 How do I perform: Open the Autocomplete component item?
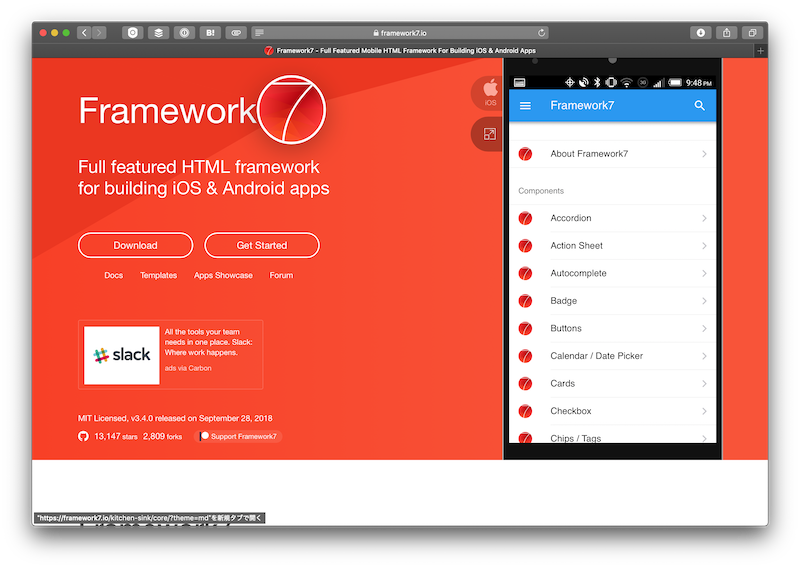[612, 274]
